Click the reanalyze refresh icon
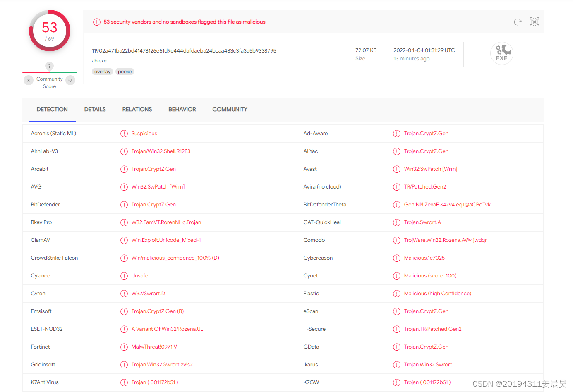The width and height of the screenshot is (573, 392). pos(518,22)
